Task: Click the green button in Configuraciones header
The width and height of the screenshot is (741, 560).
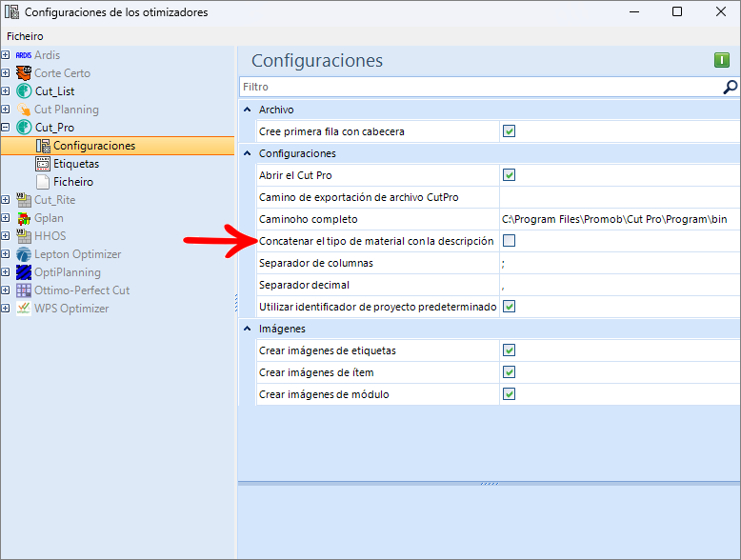Action: tap(722, 61)
